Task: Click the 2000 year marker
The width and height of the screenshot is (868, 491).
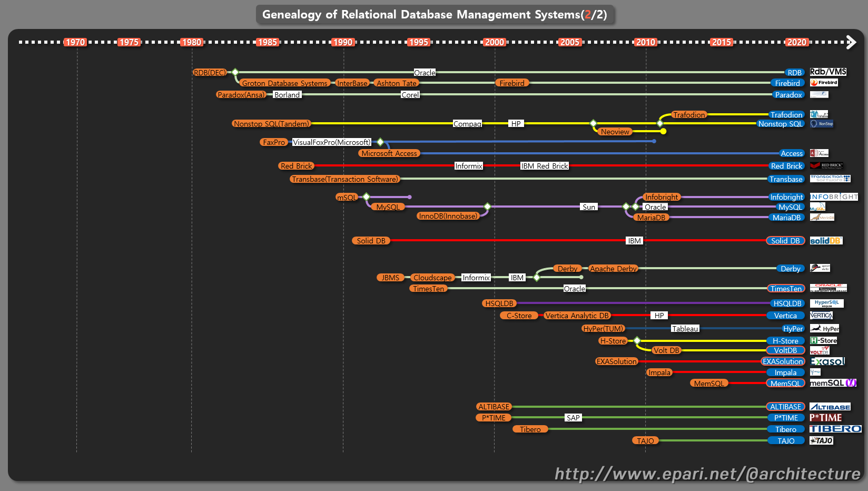Action: [495, 42]
